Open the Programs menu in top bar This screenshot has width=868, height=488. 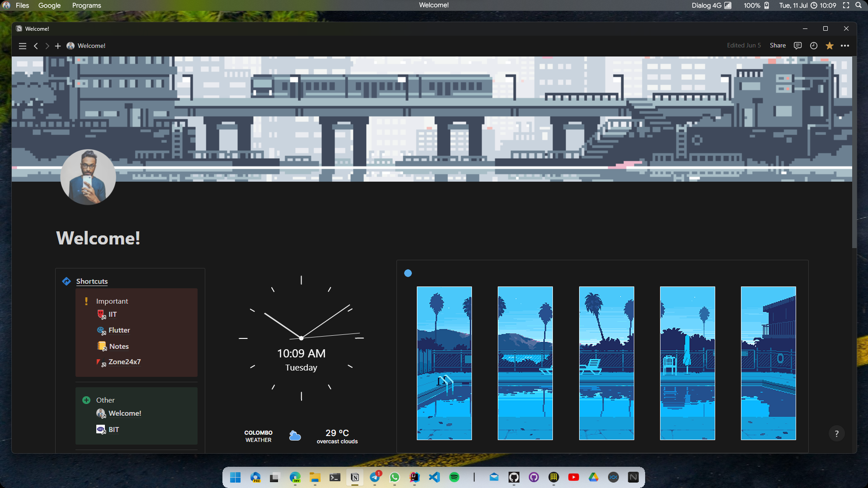pyautogui.click(x=86, y=5)
